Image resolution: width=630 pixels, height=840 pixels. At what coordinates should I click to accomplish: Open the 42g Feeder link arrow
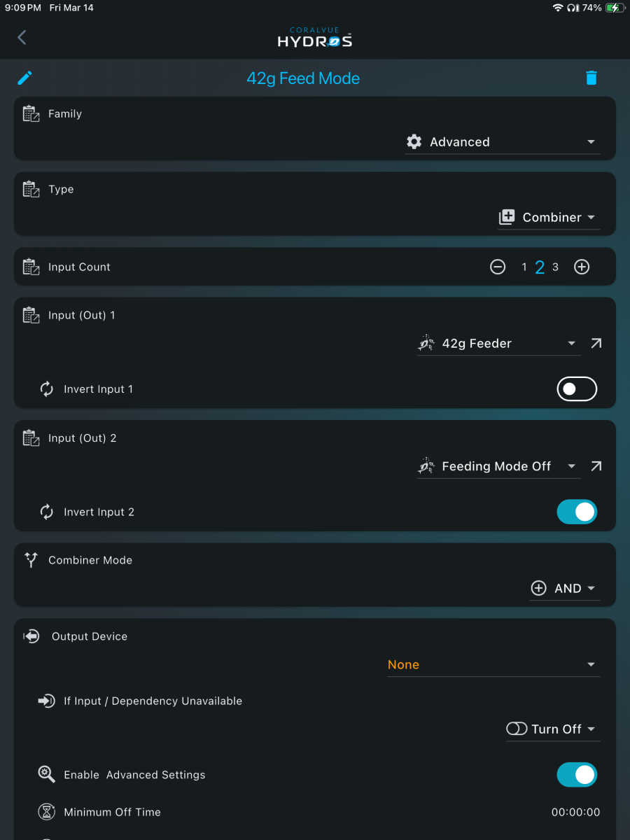coord(596,343)
